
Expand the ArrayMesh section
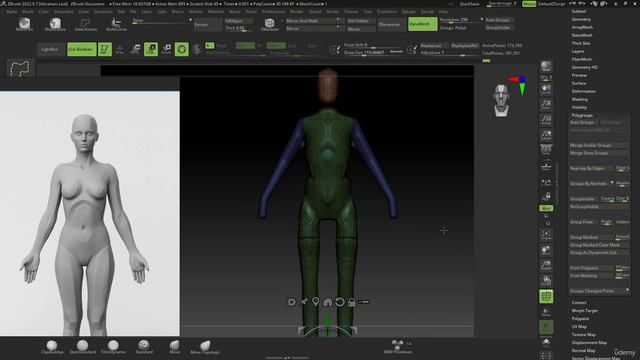[x=582, y=27]
